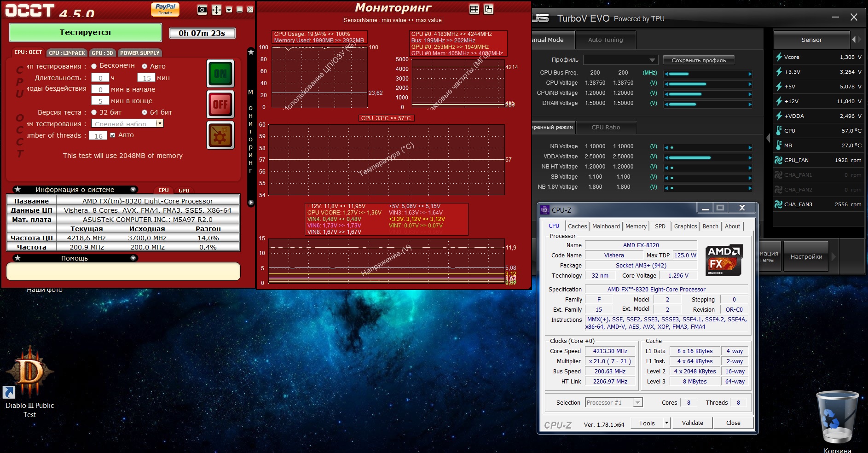Click the Close button in CPU-Z
Viewport: 868px width, 453px height.
(733, 423)
